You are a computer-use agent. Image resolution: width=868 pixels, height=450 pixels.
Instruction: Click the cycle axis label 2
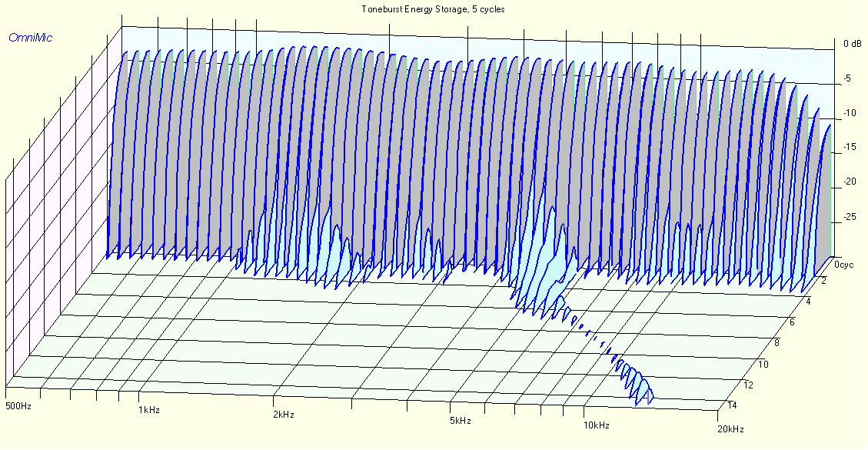(x=823, y=281)
